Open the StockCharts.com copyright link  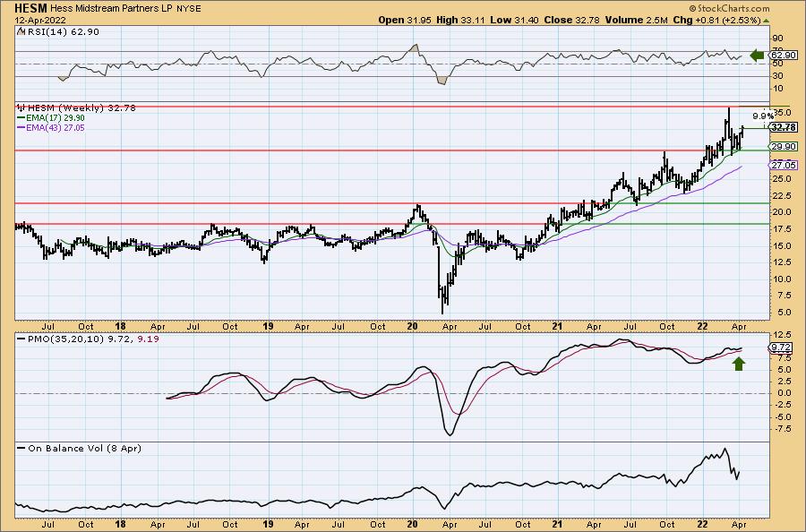[729, 8]
